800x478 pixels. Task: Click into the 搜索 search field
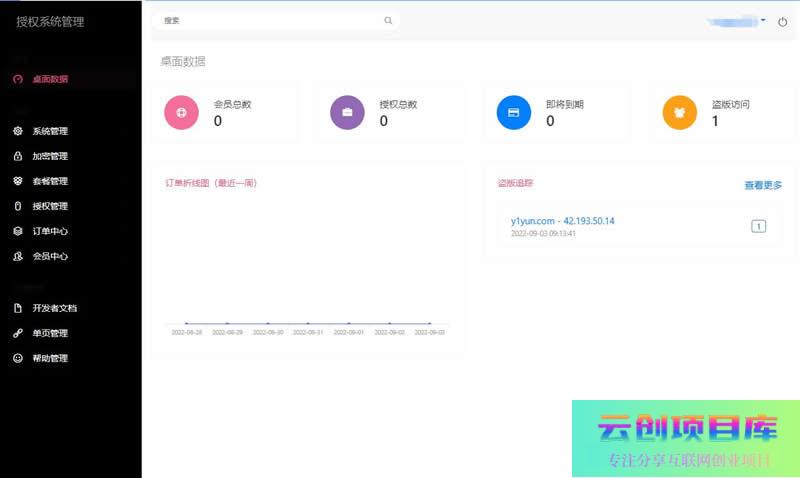tap(270, 20)
